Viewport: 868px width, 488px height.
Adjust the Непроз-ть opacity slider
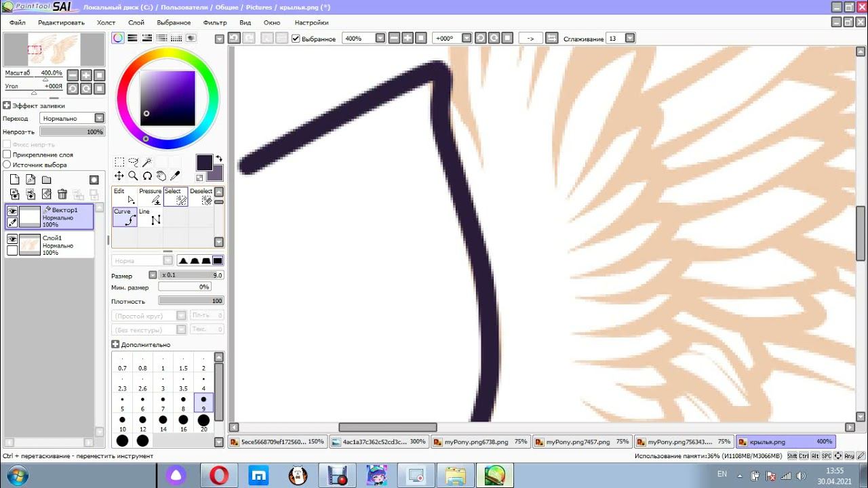[x=72, y=131]
